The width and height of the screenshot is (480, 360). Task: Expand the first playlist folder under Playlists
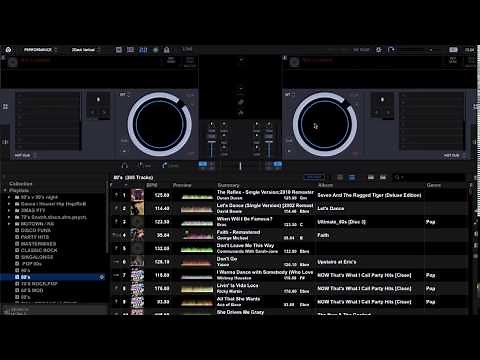click(9, 197)
